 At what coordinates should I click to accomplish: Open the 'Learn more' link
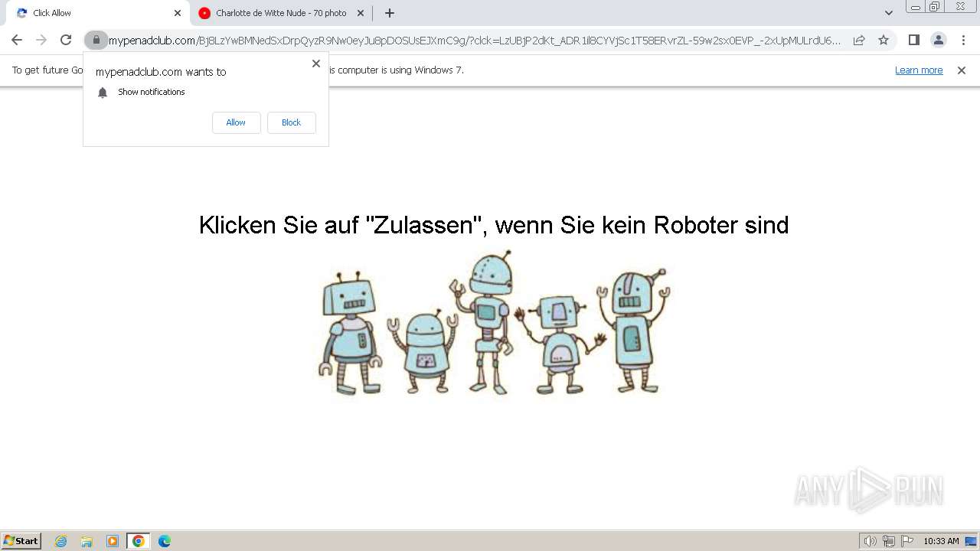919,70
